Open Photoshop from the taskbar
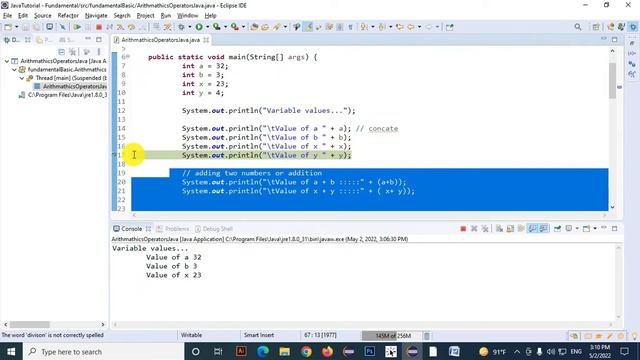The width and height of the screenshot is (640, 360). coord(370,351)
